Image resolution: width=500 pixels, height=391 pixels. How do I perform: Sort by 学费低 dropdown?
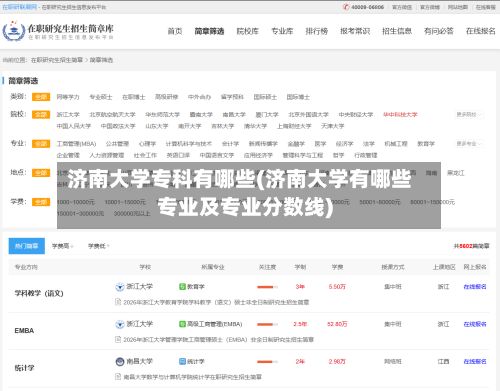coord(99,246)
